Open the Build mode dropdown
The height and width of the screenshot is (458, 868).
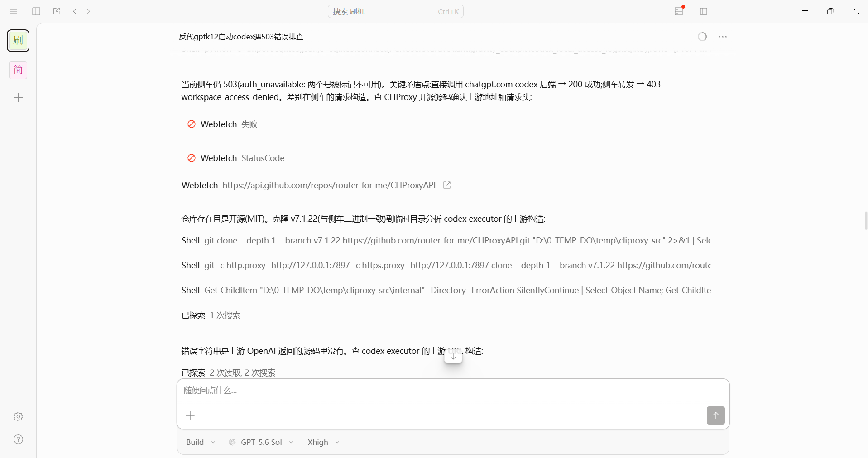[x=201, y=442]
